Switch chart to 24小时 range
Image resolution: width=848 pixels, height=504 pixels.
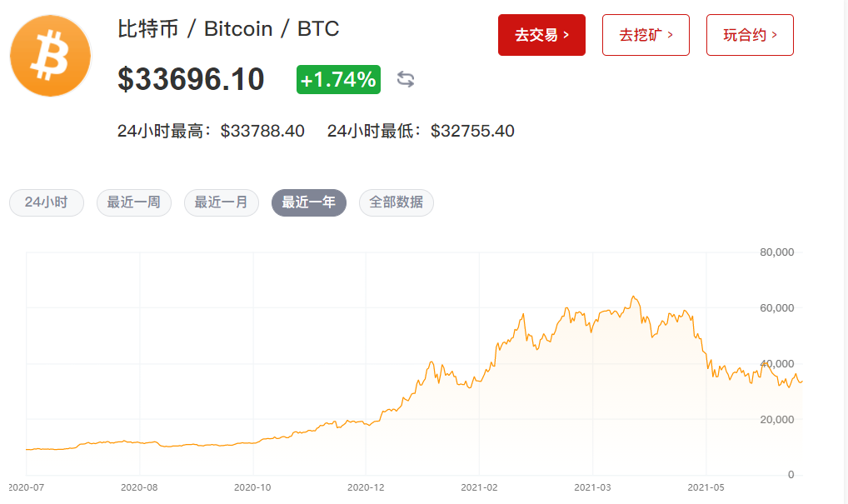[x=47, y=202]
